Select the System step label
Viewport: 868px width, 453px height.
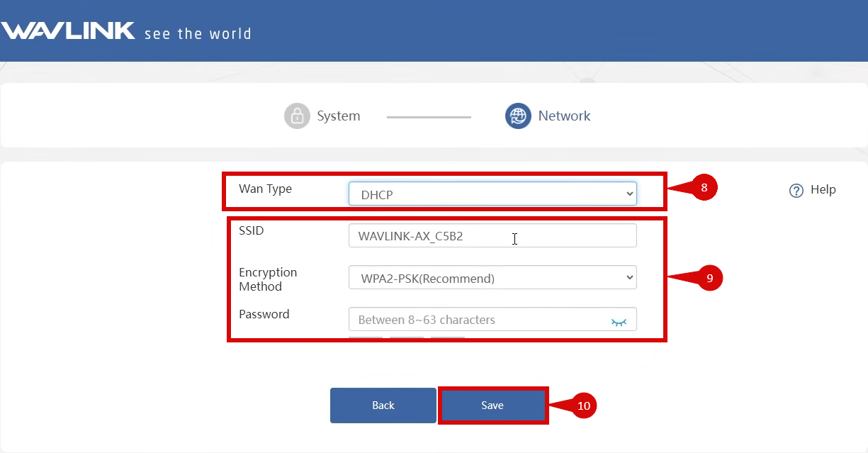[339, 116]
